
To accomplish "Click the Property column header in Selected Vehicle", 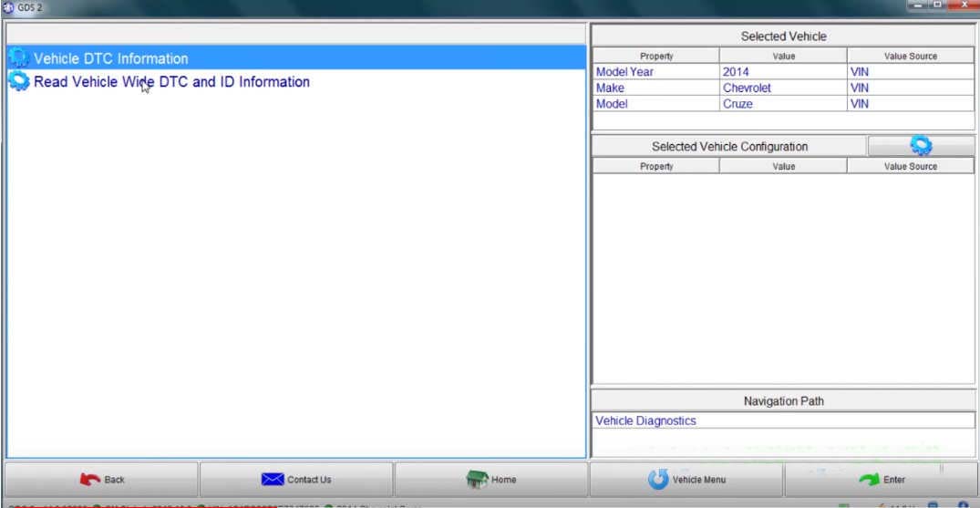I will pyautogui.click(x=656, y=57).
